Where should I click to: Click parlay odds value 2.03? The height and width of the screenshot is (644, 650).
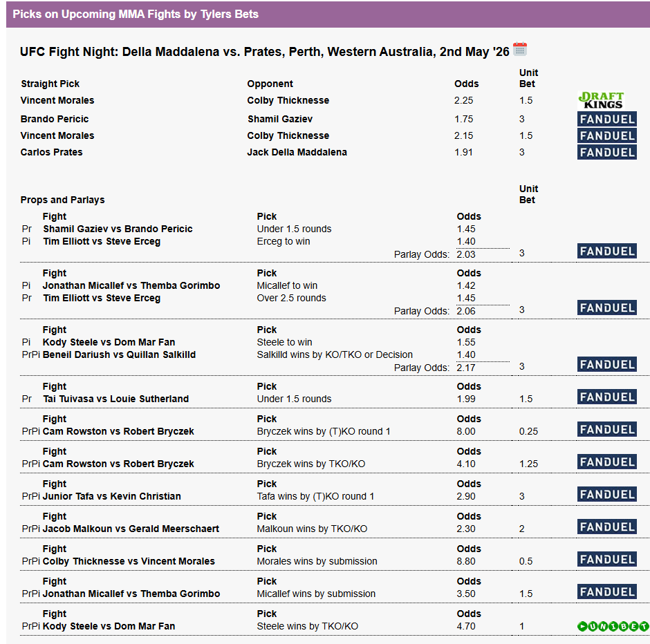click(466, 254)
